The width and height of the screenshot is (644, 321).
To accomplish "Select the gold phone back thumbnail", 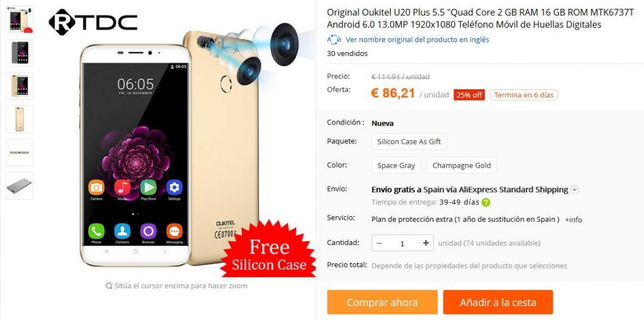I will (x=19, y=119).
